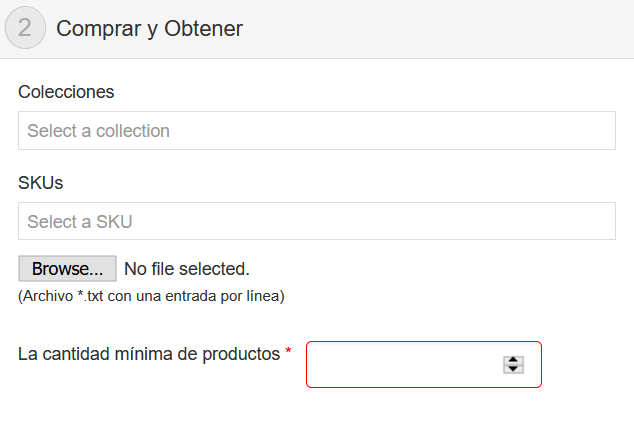Viewport: 634px width, 428px height.
Task: Click the "No file selected." text
Action: pyautogui.click(x=186, y=269)
